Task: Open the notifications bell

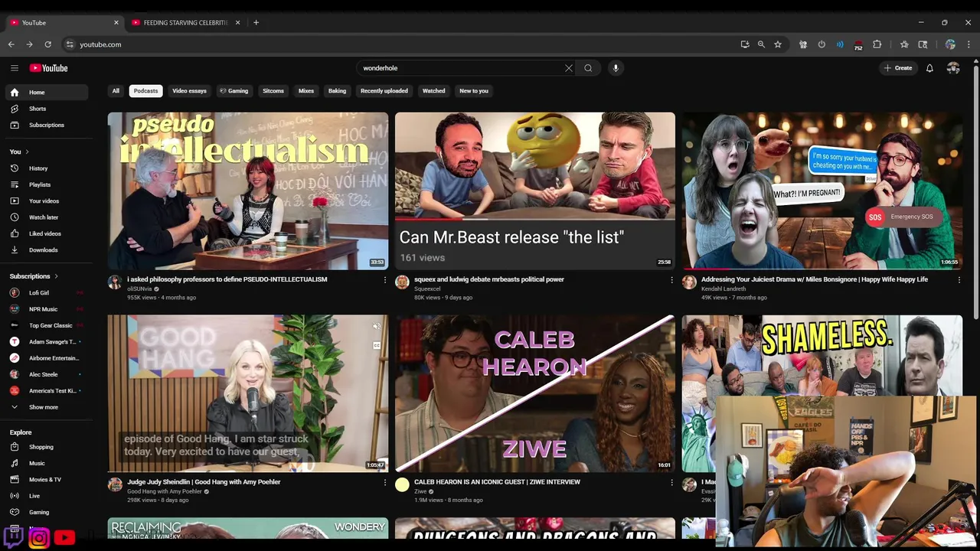Action: tap(929, 68)
